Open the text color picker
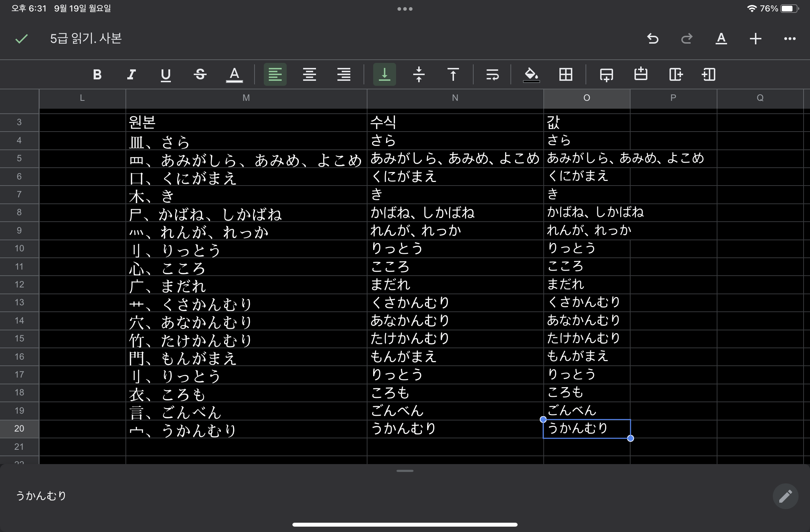The height and width of the screenshot is (532, 810). click(x=234, y=74)
